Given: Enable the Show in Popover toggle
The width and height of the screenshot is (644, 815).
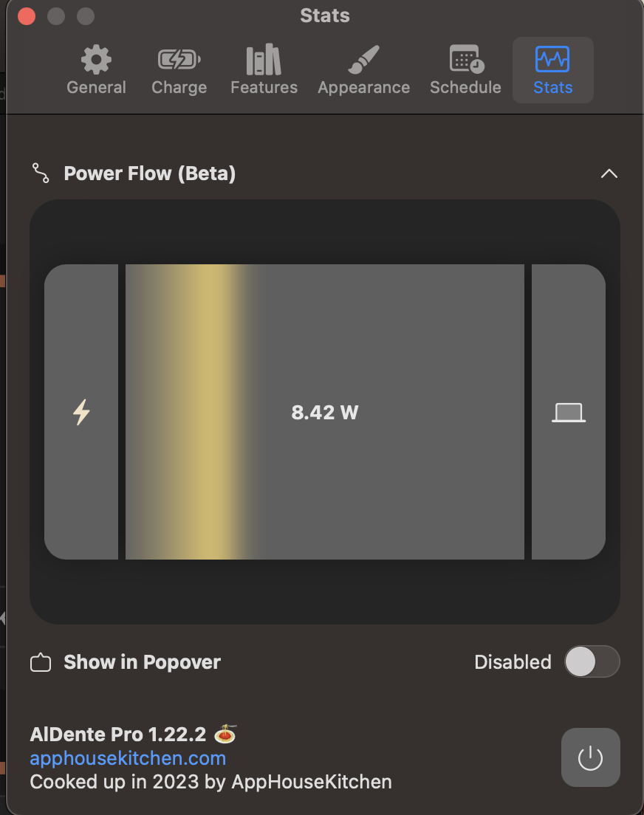Looking at the screenshot, I should tap(592, 661).
